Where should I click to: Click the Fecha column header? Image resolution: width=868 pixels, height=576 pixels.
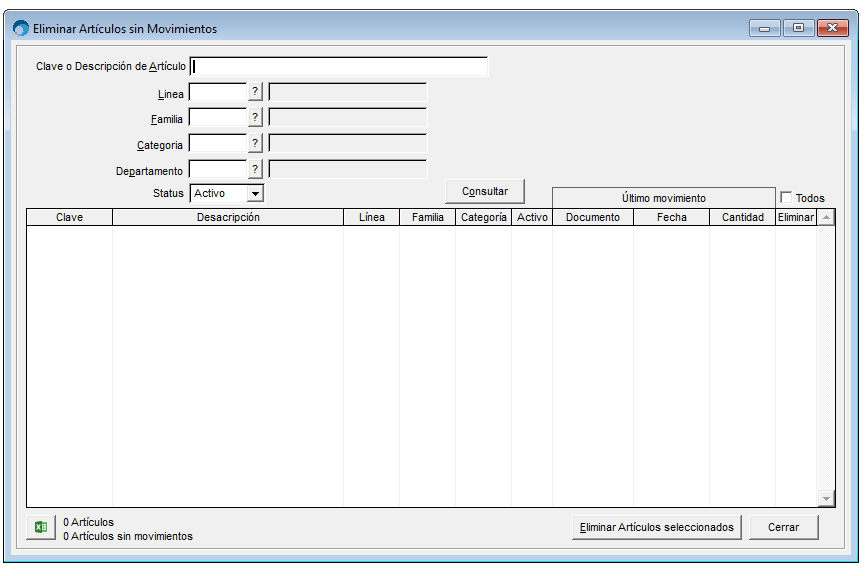point(671,218)
